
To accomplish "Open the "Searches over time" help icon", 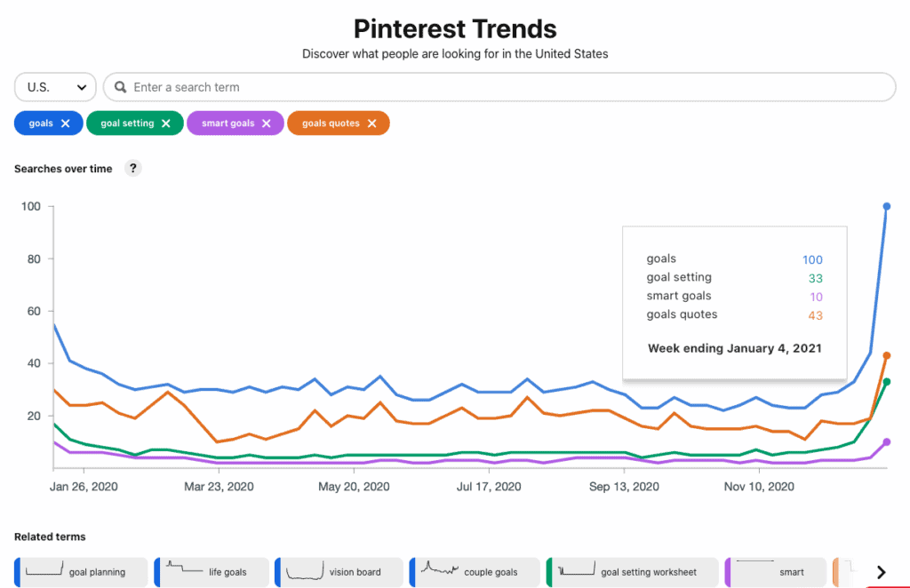I will point(132,168).
